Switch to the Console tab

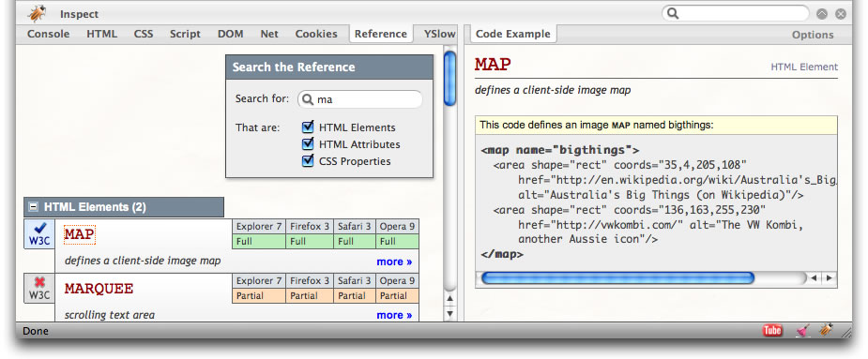point(49,34)
